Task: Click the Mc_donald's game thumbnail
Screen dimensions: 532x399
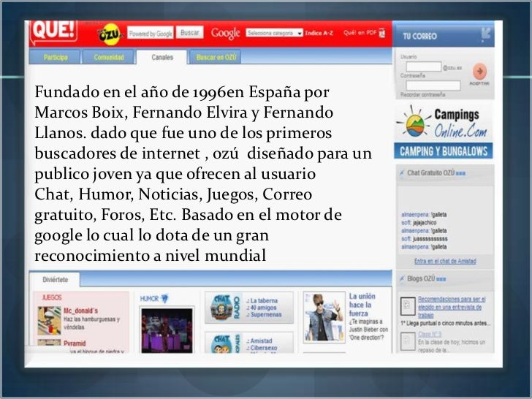Action: [49, 321]
